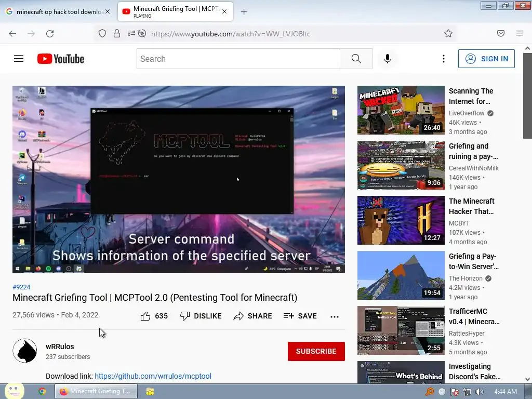Image resolution: width=532 pixels, height=399 pixels.
Task: Sign in to YouTube
Action: pos(486,59)
